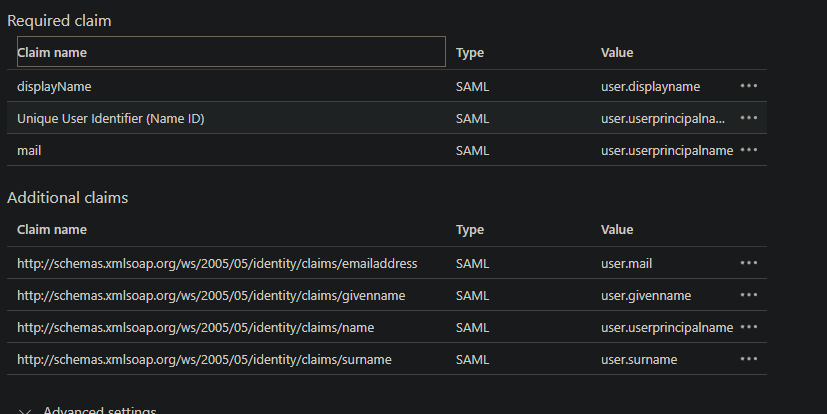This screenshot has height=414, width=827.
Task: Open ellipsis menu for the emailaddress claim
Action: (748, 263)
